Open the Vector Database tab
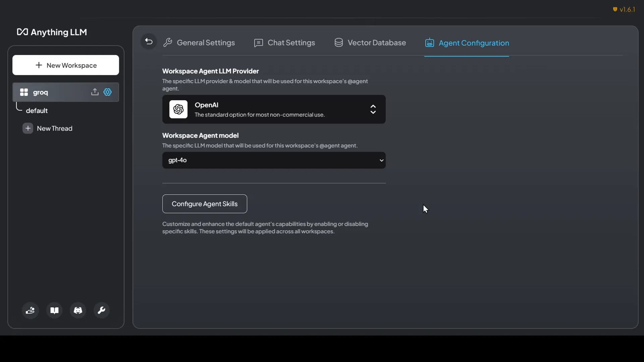This screenshot has width=644, height=362. click(x=370, y=43)
